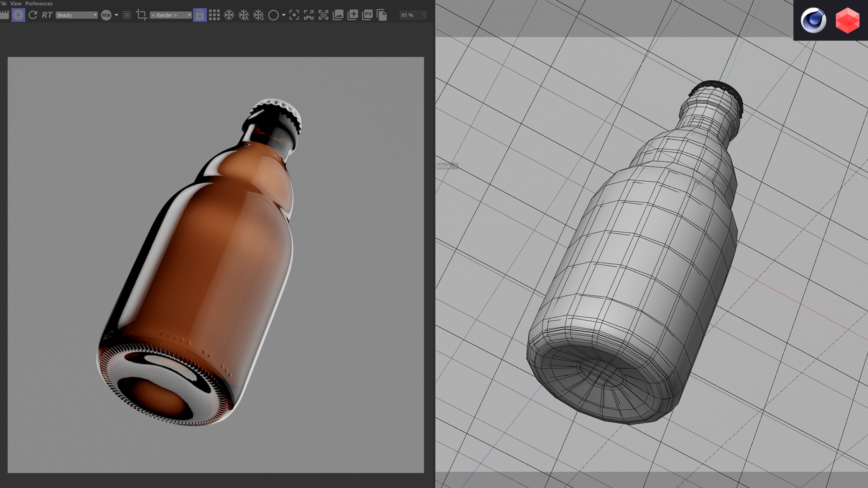Click the A/B comparison diagonal icon
868x488 pixels.
point(323,15)
